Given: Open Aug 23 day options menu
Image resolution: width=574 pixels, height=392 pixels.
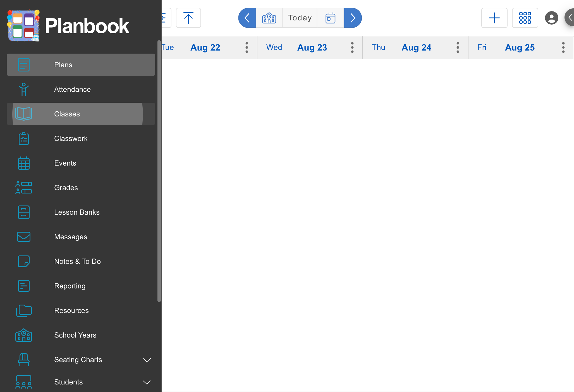Looking at the screenshot, I should point(352,47).
